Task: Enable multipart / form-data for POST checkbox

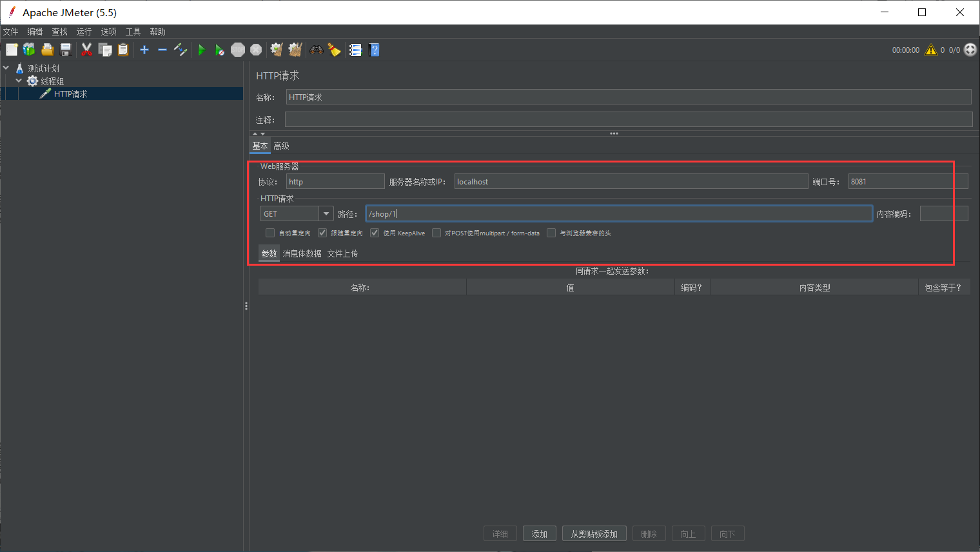Action: coord(436,233)
